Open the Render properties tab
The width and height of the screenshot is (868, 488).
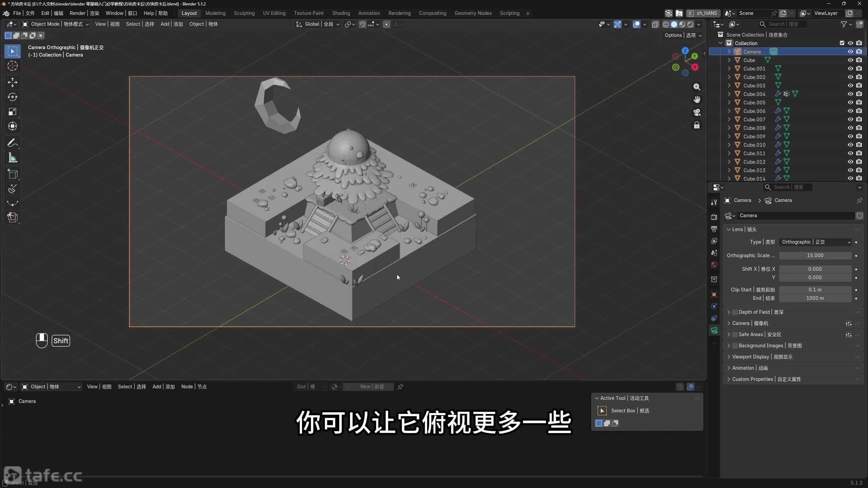tap(714, 217)
